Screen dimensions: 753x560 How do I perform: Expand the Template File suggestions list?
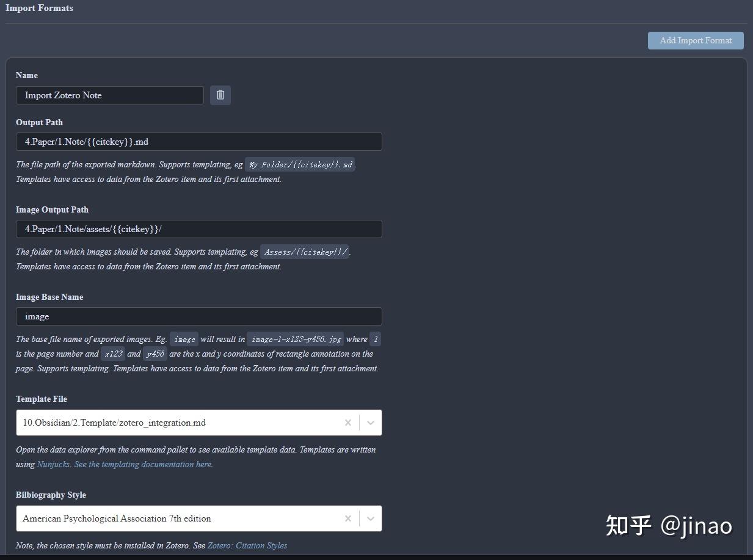tap(370, 422)
